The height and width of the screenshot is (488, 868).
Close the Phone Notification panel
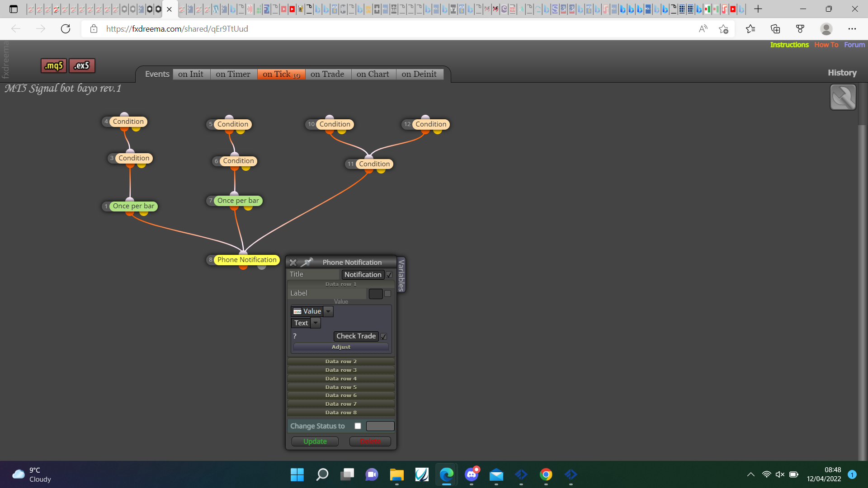click(x=293, y=263)
